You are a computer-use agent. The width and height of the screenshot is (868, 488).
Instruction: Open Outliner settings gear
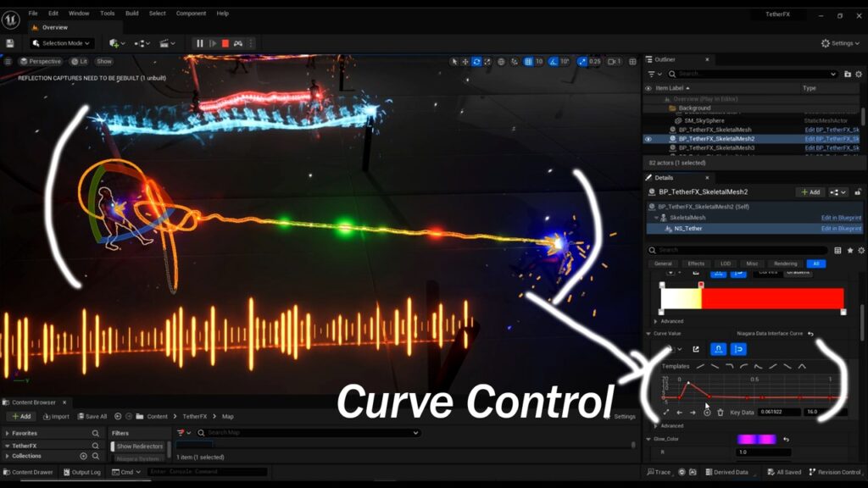click(x=860, y=74)
